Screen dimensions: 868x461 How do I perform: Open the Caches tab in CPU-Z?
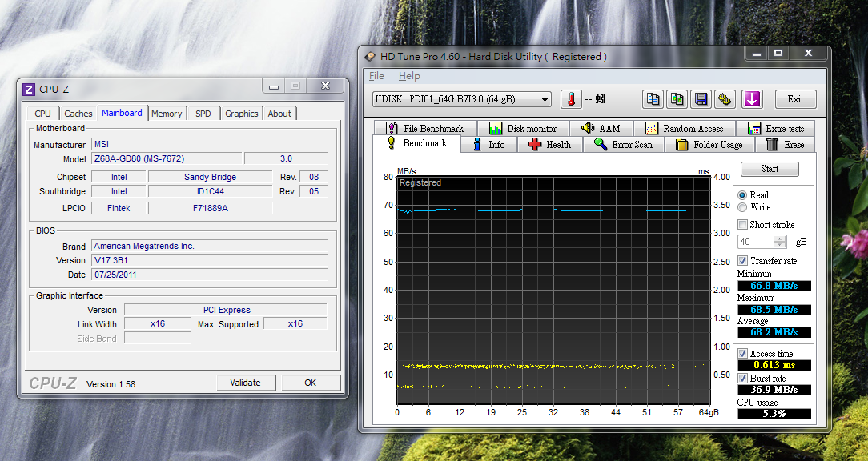[x=78, y=114]
